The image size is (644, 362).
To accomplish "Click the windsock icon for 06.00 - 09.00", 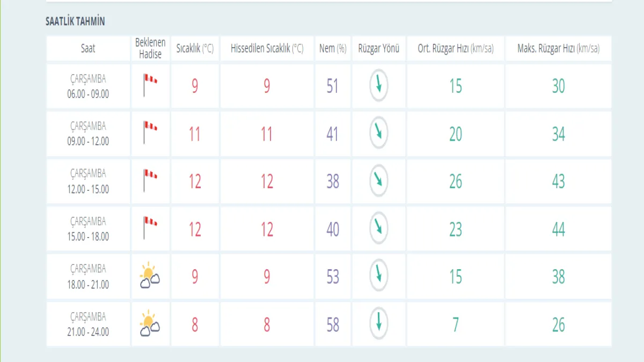I will click(x=150, y=85).
